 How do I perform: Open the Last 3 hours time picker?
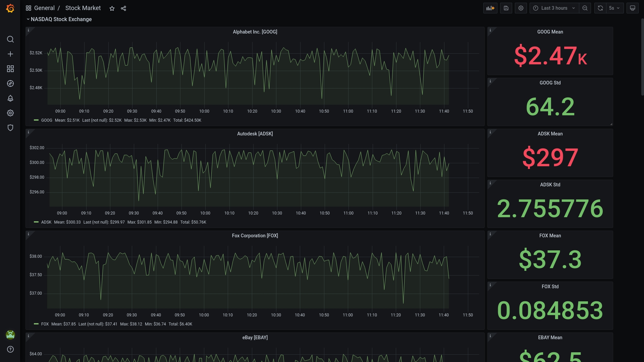(554, 8)
